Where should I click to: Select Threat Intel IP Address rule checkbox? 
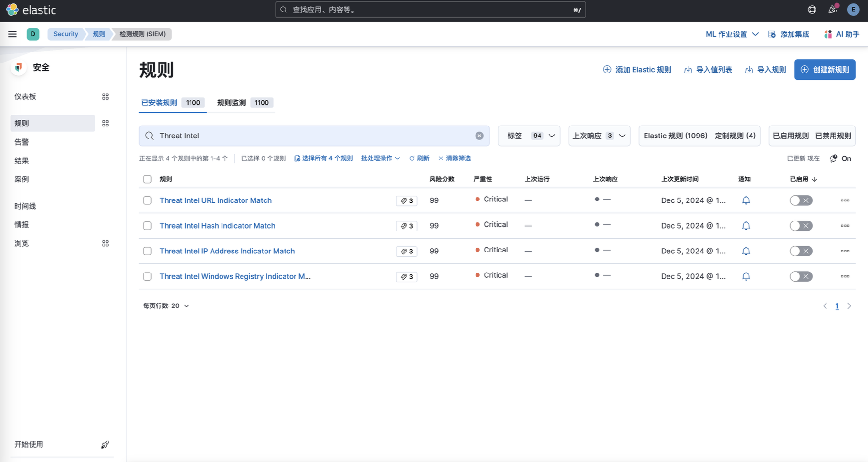[148, 251]
